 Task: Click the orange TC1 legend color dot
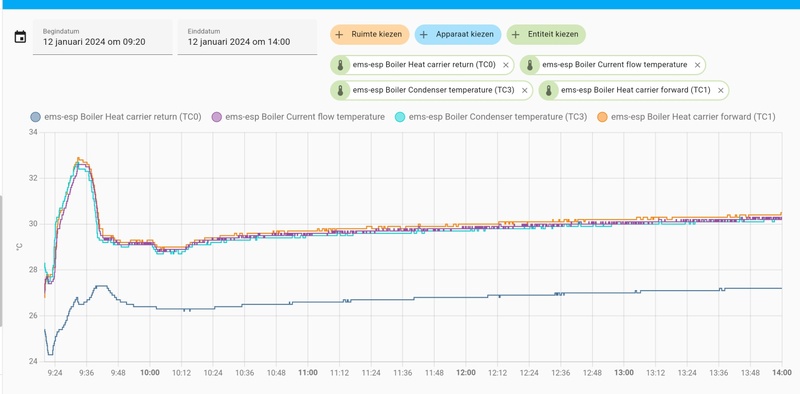coord(603,117)
